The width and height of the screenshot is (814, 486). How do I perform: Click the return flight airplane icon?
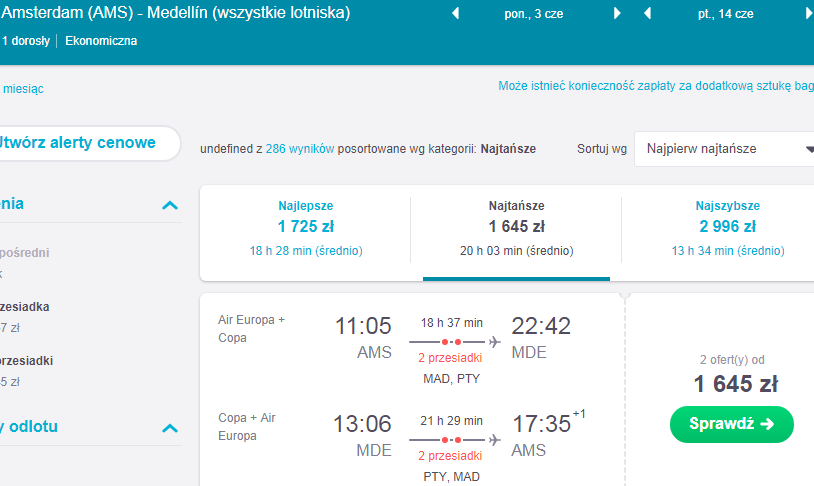coord(495,440)
